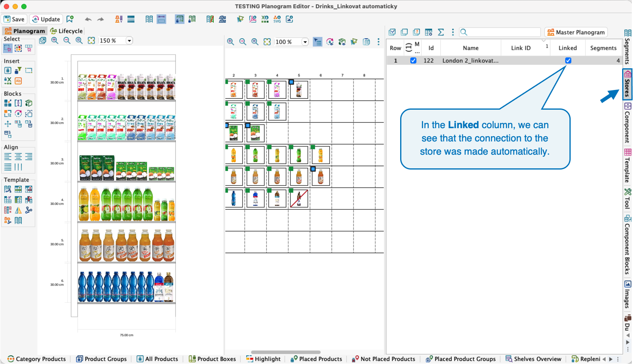Undo the last action
Viewport: 633px width, 364px height.
[88, 19]
